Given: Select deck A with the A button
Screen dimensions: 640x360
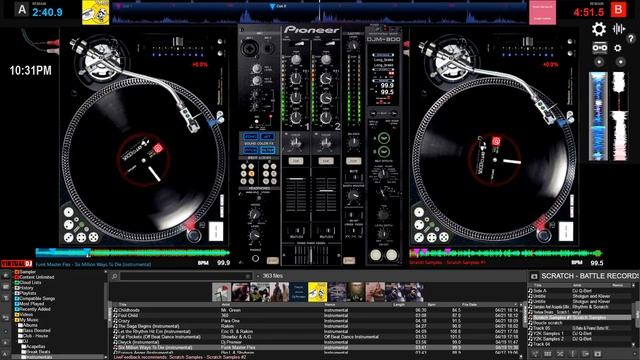Looking at the screenshot, I should point(22,10).
